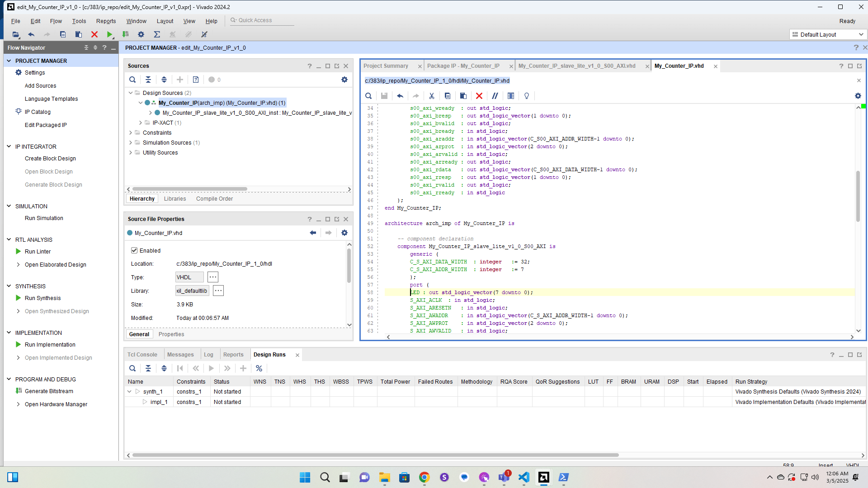Click the Run Synthesis green play icon
This screenshot has height=488, width=868.
tap(19, 298)
